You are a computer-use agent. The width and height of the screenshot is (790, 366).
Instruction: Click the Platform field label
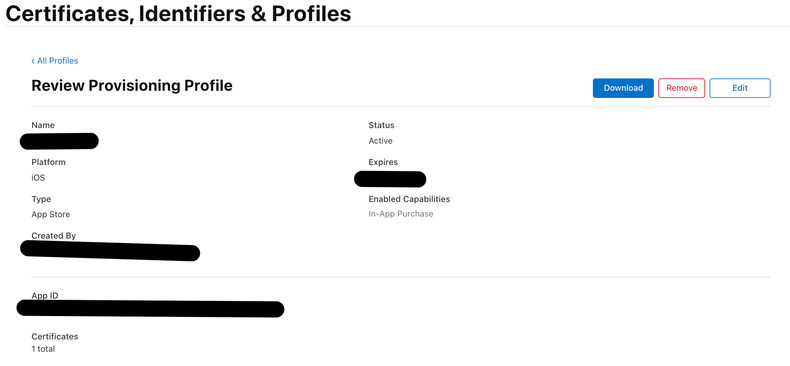48,162
